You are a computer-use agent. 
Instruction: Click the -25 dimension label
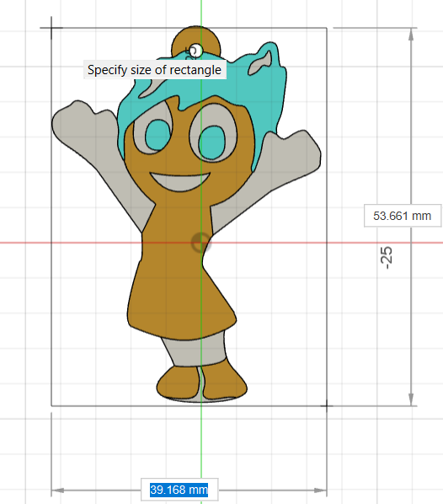coord(386,258)
